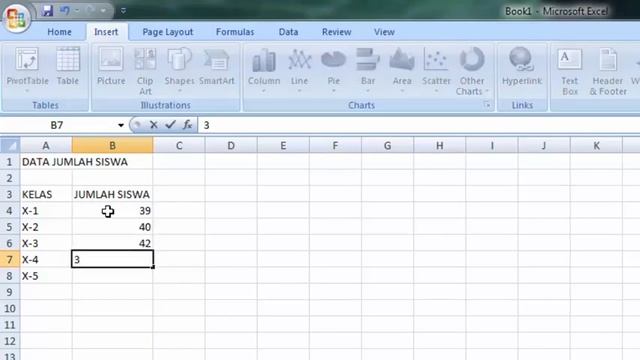Open the Insert Function fx dialog
The height and width of the screenshot is (360, 640).
187,125
